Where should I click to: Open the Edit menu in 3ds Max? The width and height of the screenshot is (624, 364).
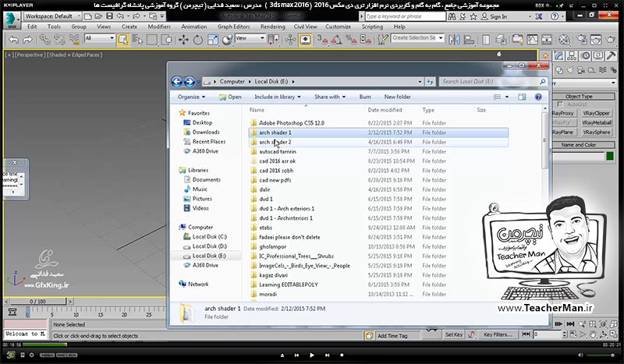32,27
